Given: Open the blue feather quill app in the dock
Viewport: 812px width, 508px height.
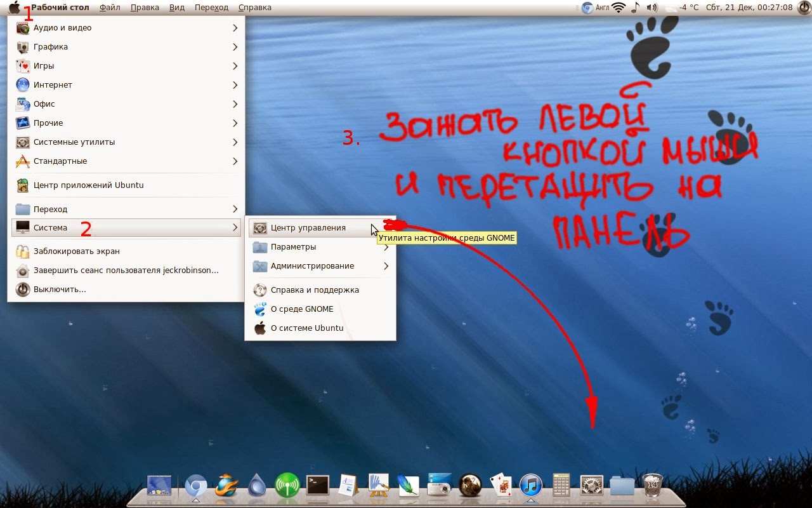Looking at the screenshot, I should coord(409,485).
